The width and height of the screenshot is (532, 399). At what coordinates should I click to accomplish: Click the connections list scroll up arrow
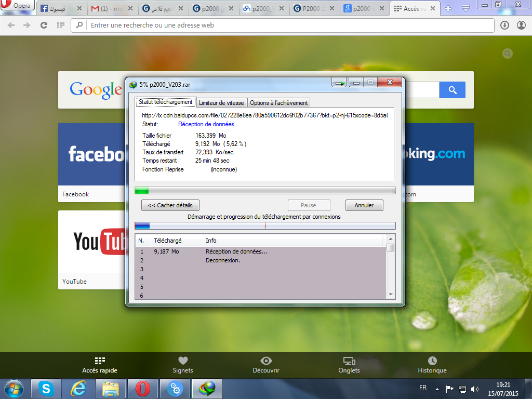pyautogui.click(x=391, y=238)
